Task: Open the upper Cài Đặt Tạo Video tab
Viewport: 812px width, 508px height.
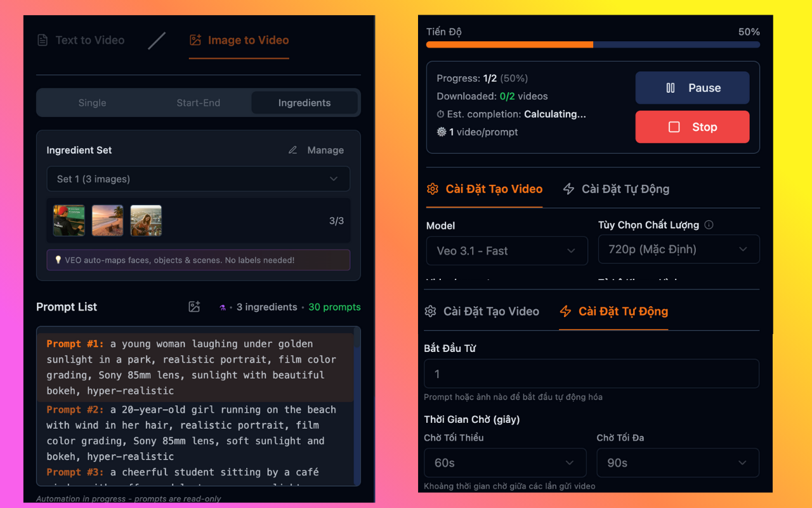Action: 485,189
